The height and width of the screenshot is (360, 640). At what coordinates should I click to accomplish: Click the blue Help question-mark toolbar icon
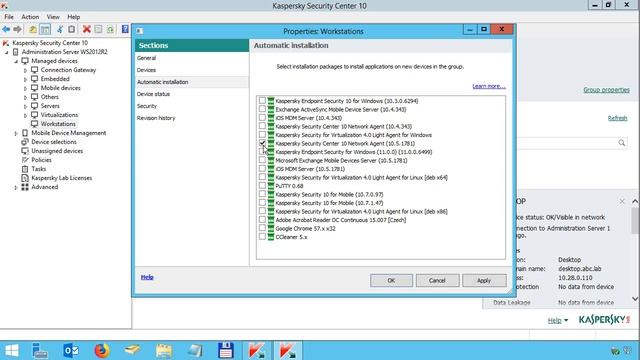[125, 29]
